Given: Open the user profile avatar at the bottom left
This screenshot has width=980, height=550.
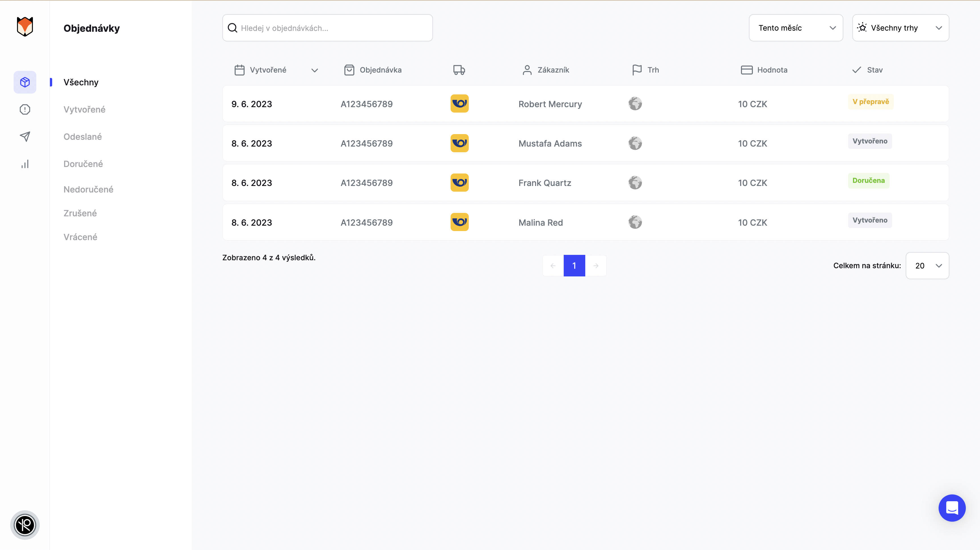Looking at the screenshot, I should [25, 525].
